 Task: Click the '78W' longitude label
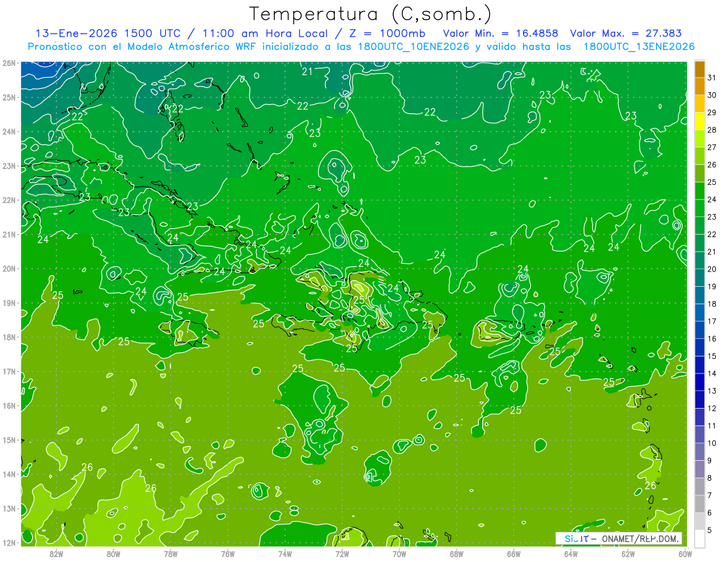tap(170, 554)
